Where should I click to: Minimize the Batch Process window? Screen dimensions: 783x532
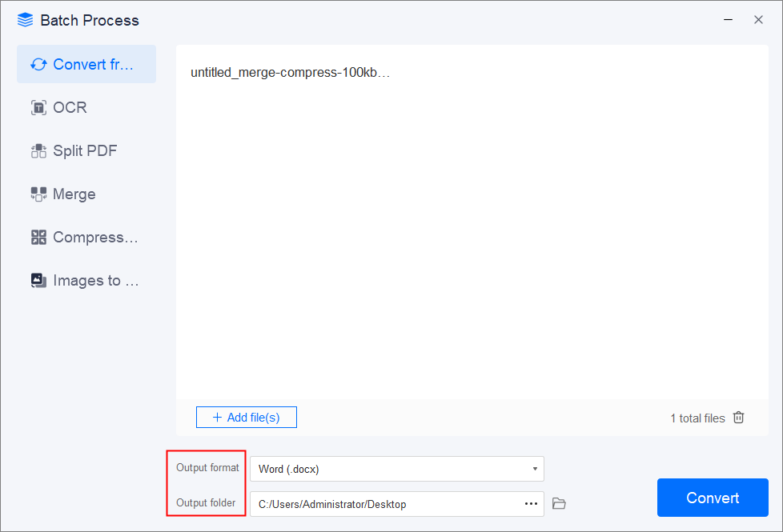(728, 20)
